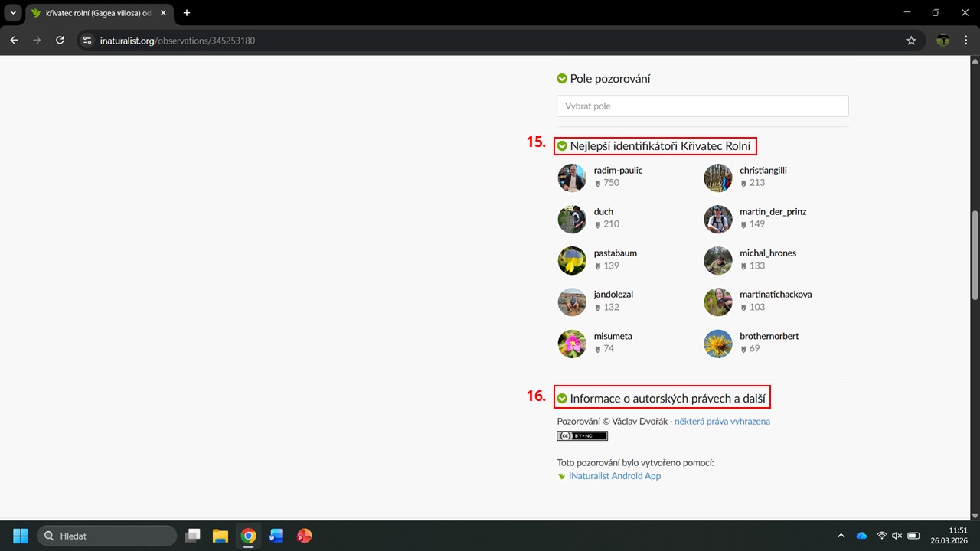Open Google Chrome from the taskbar

point(248,536)
